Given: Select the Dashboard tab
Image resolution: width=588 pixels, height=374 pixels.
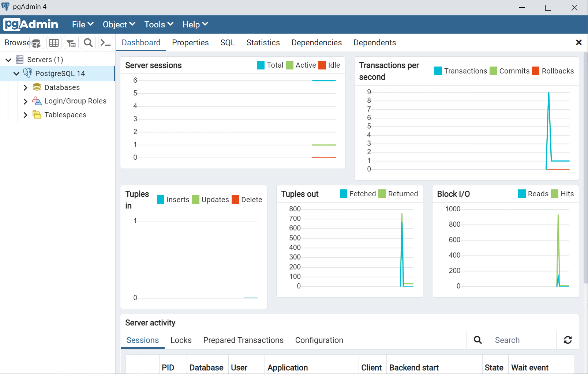Looking at the screenshot, I should click(x=141, y=42).
